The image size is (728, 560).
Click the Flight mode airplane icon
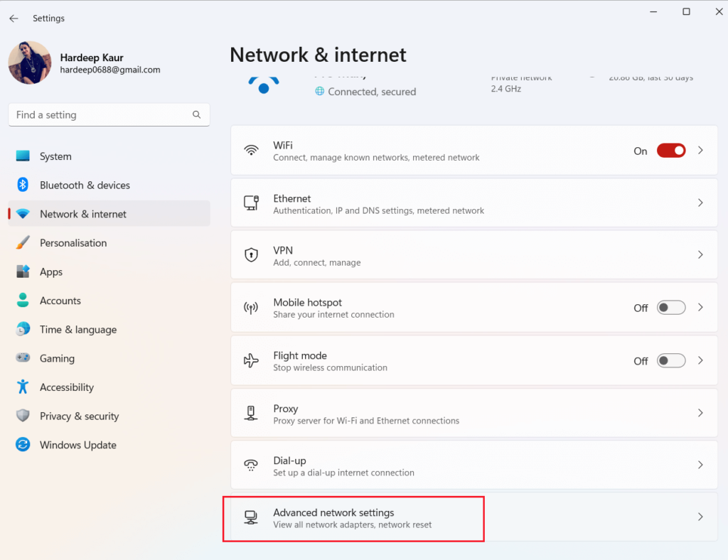point(252,360)
